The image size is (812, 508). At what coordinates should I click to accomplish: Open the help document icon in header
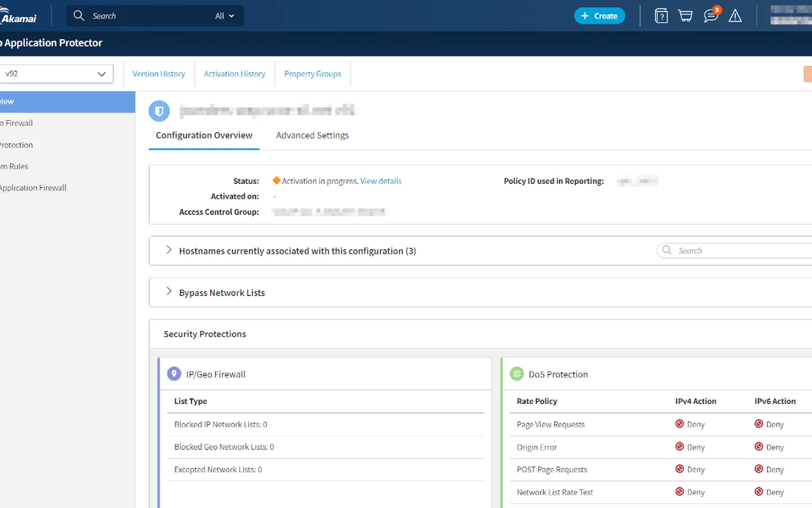[x=661, y=16]
